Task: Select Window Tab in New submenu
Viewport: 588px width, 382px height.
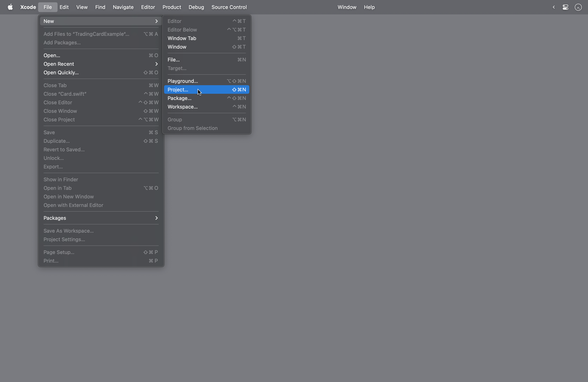Action: (182, 38)
